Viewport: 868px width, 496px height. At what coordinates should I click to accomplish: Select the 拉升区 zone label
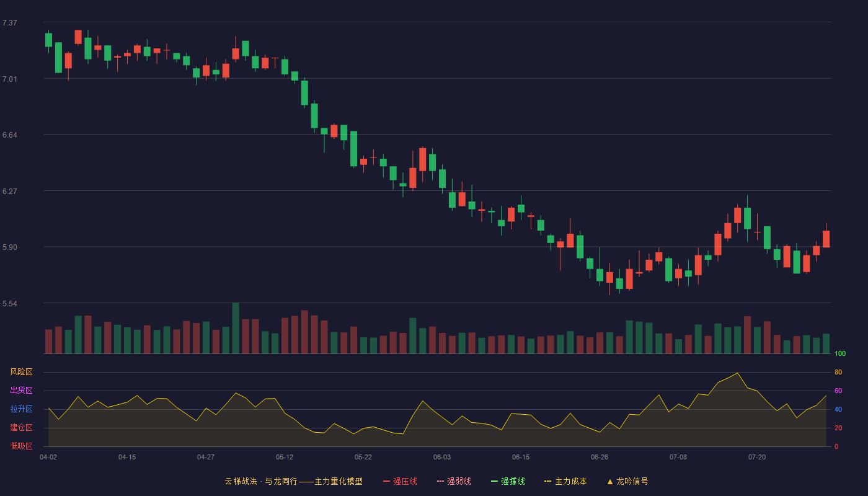21,409
